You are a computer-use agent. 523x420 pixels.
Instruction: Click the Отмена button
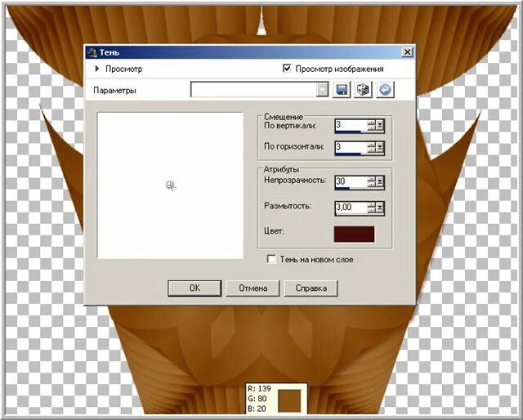tap(253, 288)
